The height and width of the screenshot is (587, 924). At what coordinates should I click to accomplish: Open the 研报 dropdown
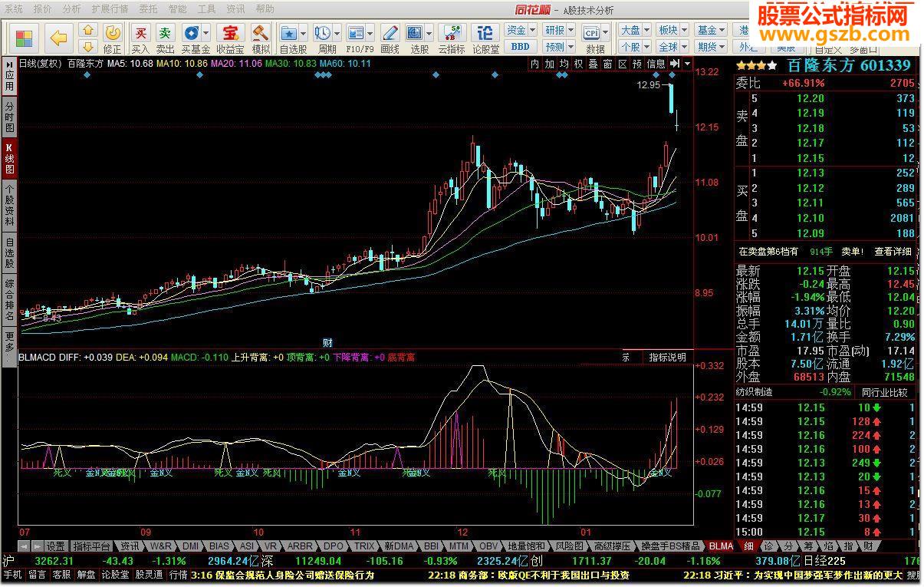[x=558, y=30]
